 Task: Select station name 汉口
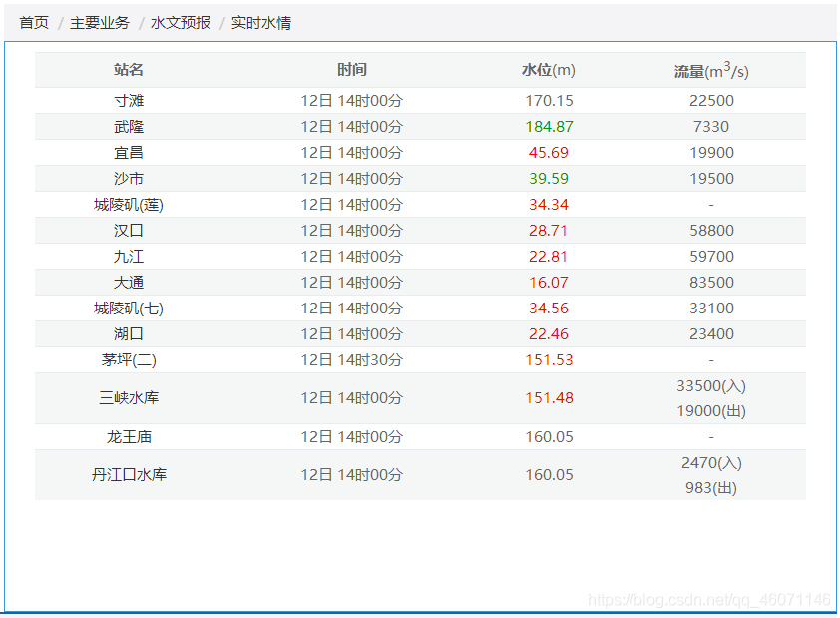(x=129, y=231)
